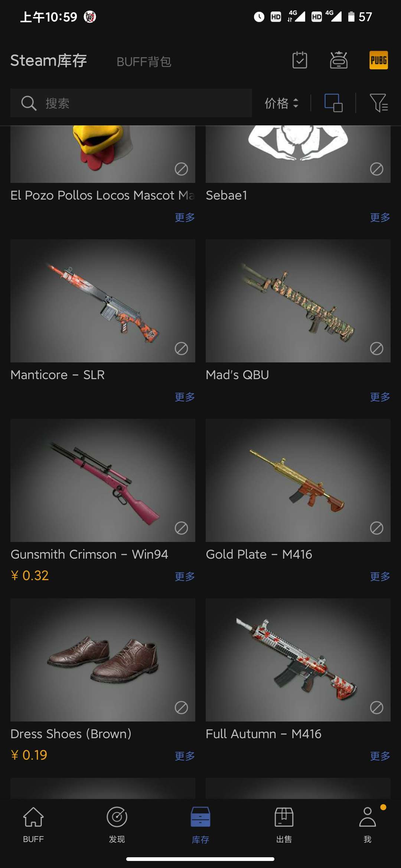Open the calendar checklist icon in header
Screen dimensions: 401x868
[x=300, y=60]
